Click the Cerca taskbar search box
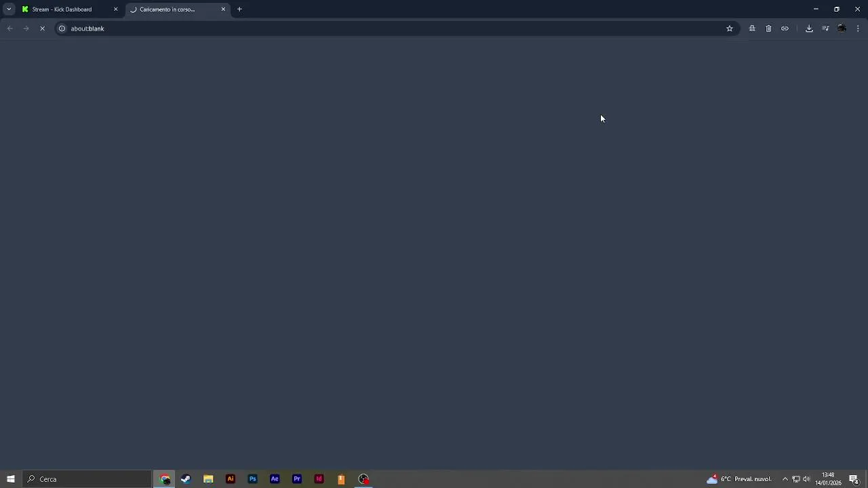This screenshot has width=868, height=488. [87, 479]
